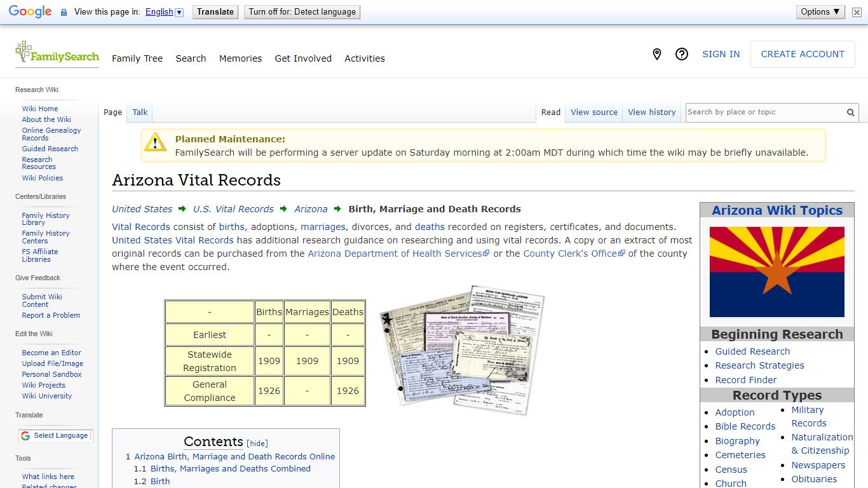Click the search magnifier icon
The height and width of the screenshot is (488, 868).
850,112
